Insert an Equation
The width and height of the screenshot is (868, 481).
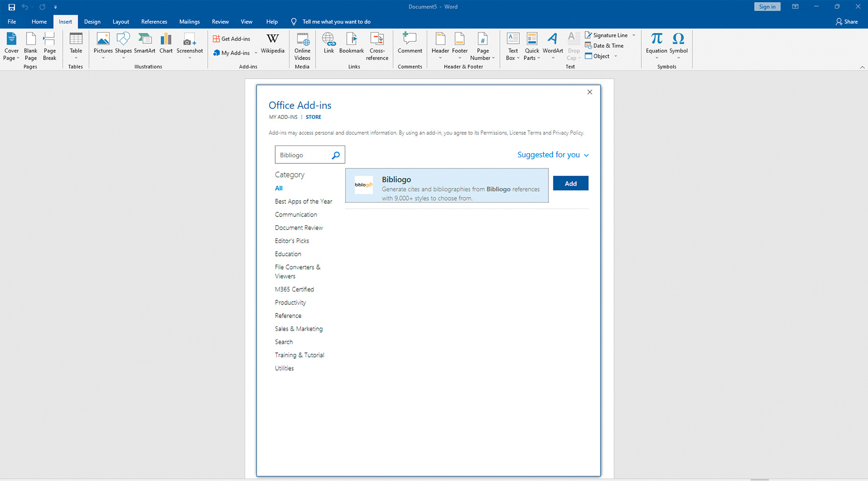coord(656,46)
